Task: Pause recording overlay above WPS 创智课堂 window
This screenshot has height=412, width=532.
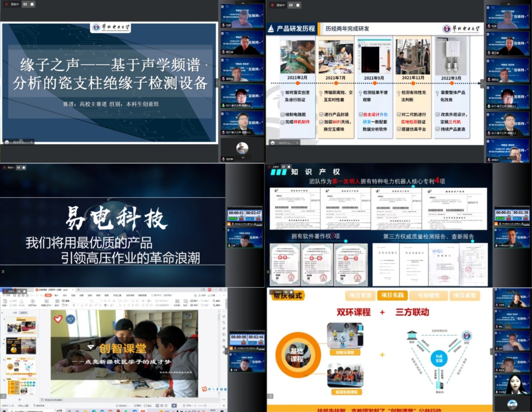Action: pyautogui.click(x=19, y=291)
